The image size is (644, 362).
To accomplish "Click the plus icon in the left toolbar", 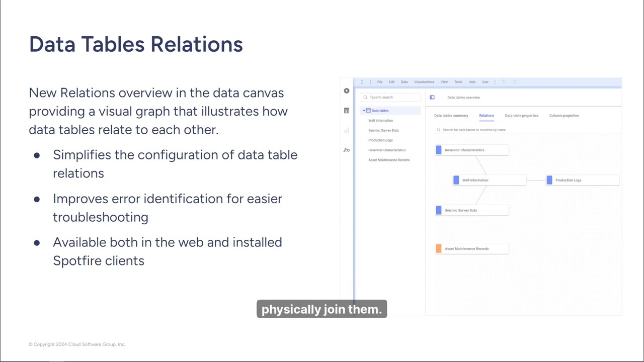I will 346,90.
